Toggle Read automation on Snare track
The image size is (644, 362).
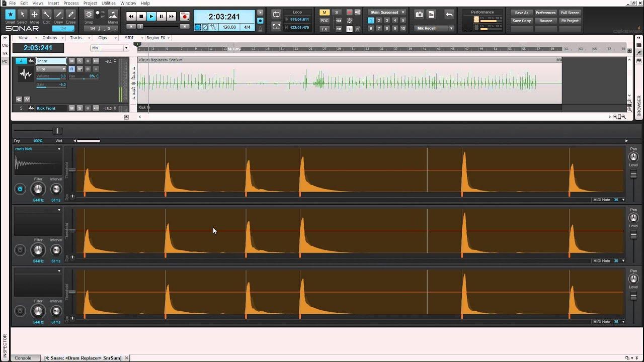click(x=71, y=69)
